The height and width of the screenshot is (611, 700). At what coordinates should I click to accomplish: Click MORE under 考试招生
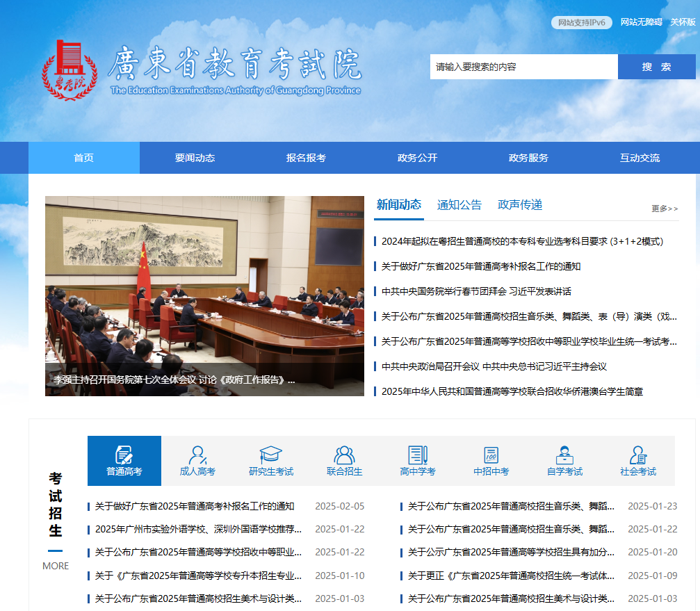[55, 566]
